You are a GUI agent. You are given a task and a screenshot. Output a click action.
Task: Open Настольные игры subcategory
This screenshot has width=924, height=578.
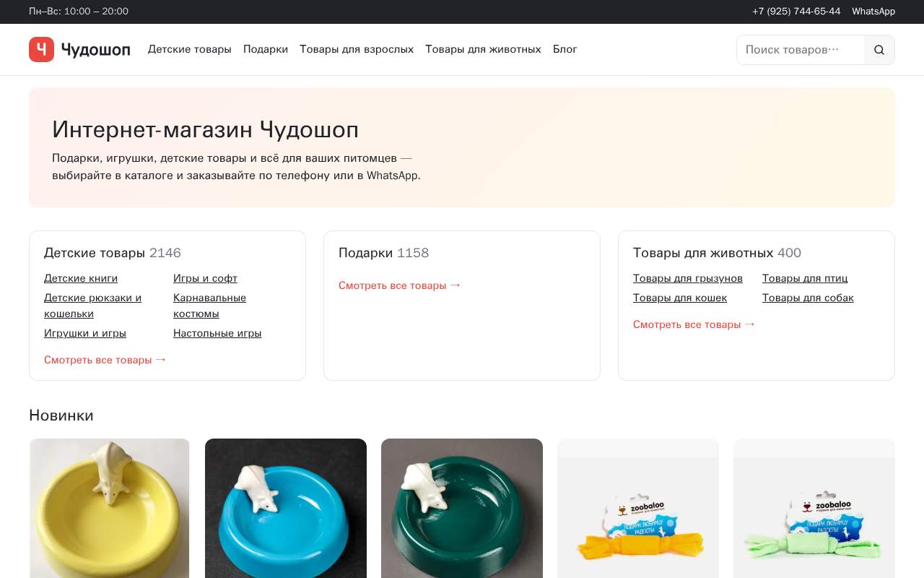click(x=217, y=333)
